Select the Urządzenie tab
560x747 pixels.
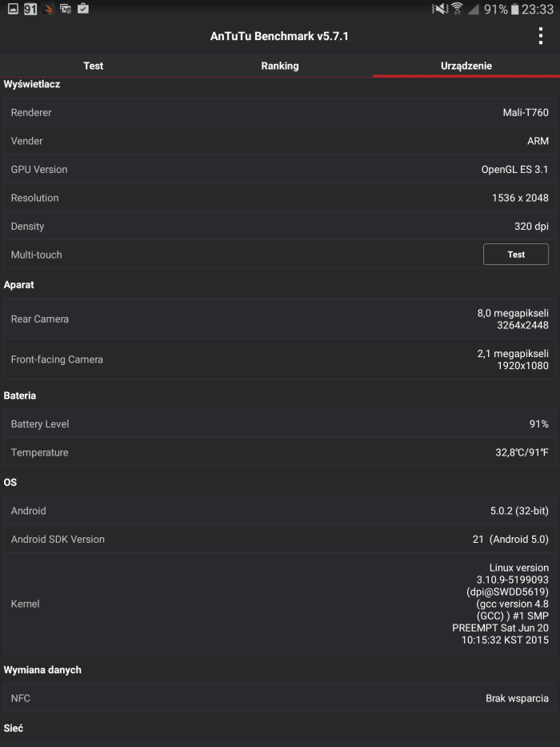click(466, 66)
